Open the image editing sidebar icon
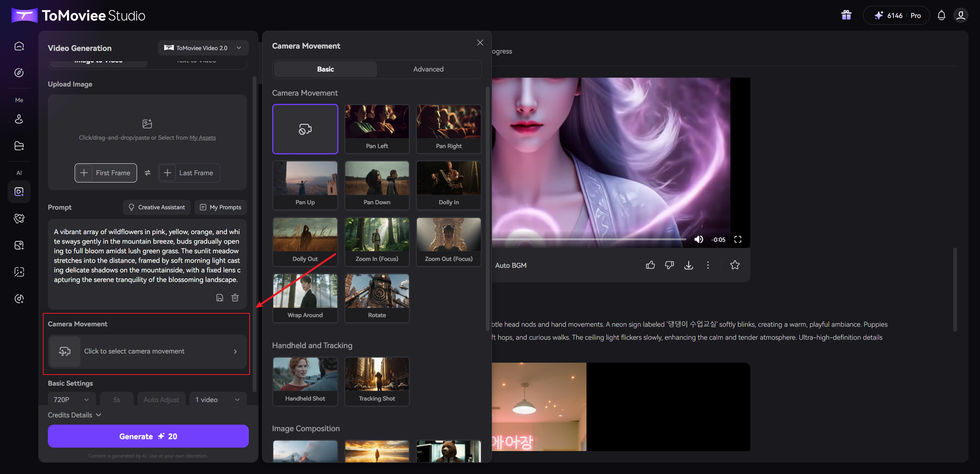980x474 pixels. point(19,272)
